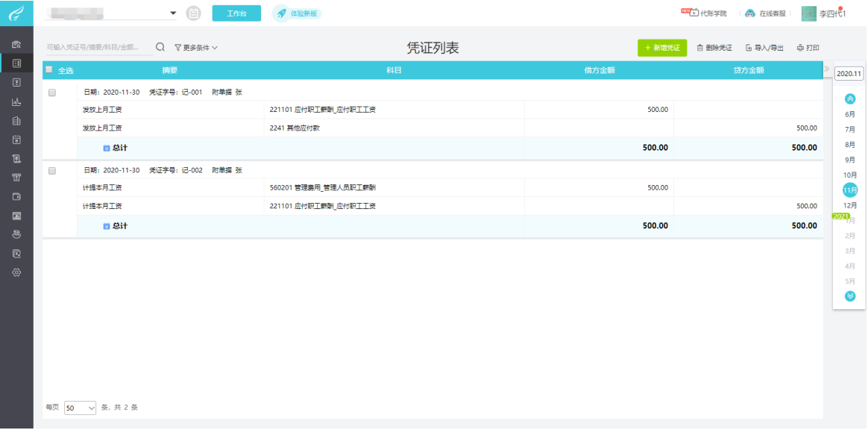Click the voucher list icon in sidebar

click(x=16, y=63)
